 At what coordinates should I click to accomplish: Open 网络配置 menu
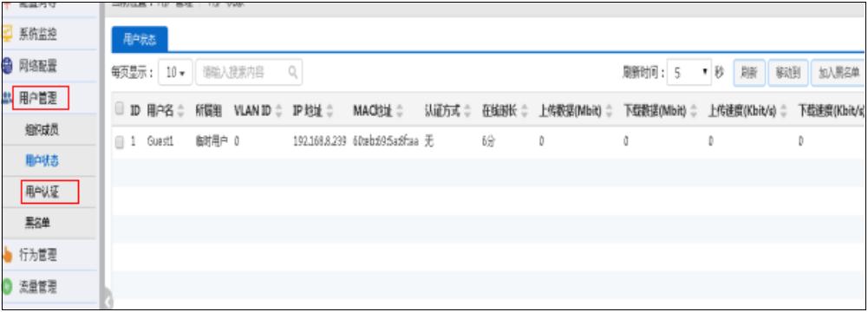coord(38,67)
